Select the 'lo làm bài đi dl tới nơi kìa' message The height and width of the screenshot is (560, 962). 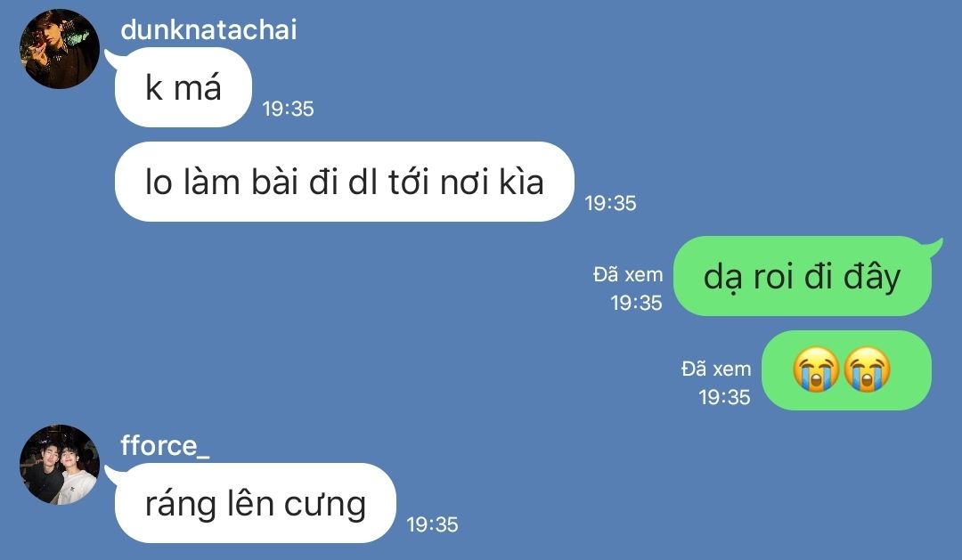[344, 182]
